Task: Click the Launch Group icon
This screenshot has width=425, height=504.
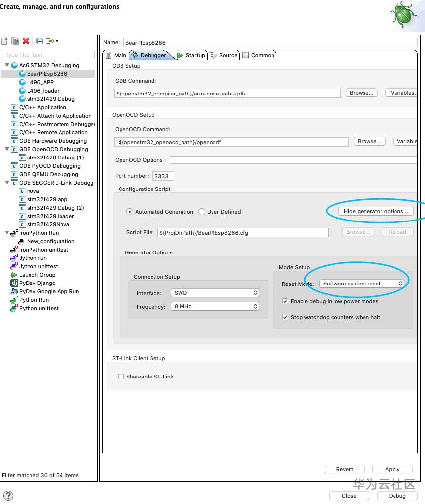Action: tap(14, 275)
